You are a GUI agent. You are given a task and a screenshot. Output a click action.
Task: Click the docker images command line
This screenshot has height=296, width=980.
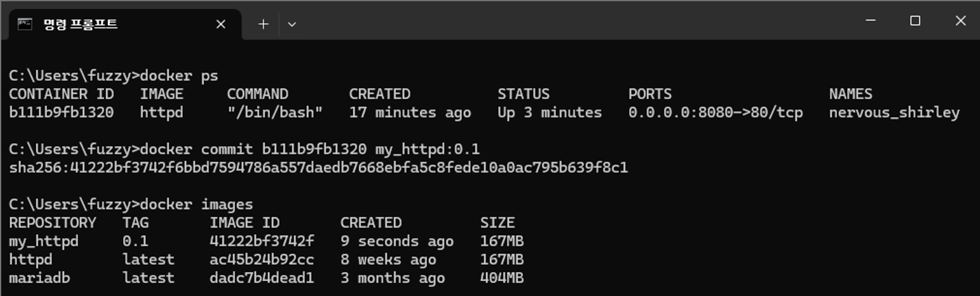131,205
